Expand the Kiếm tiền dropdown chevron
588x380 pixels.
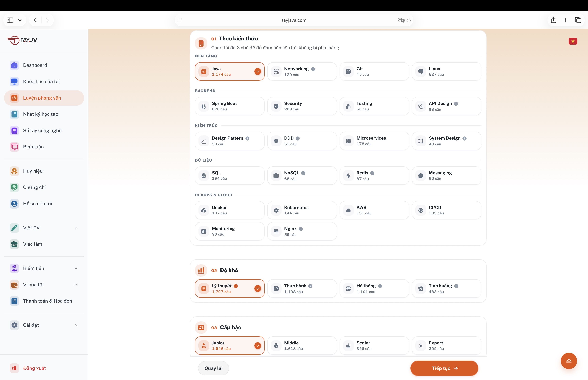tap(76, 268)
